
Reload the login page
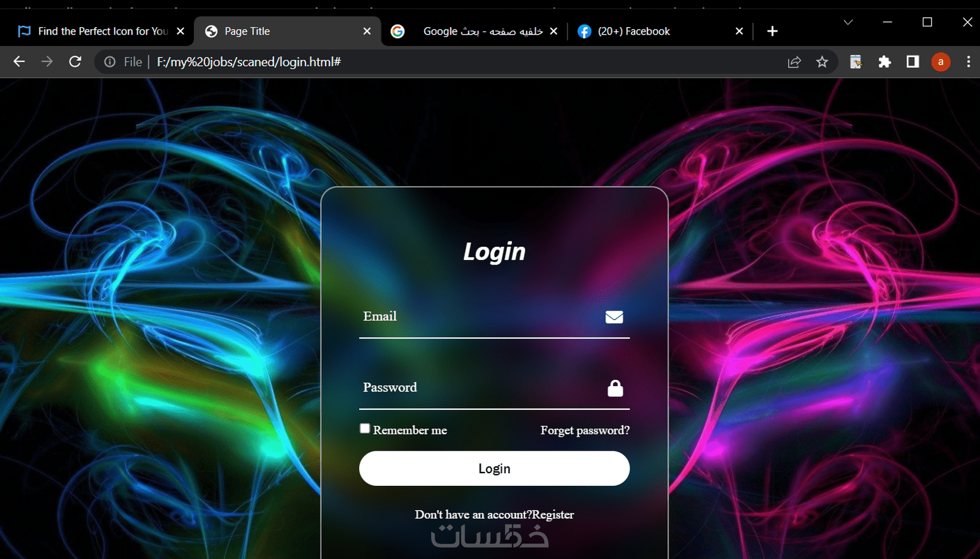coord(75,62)
